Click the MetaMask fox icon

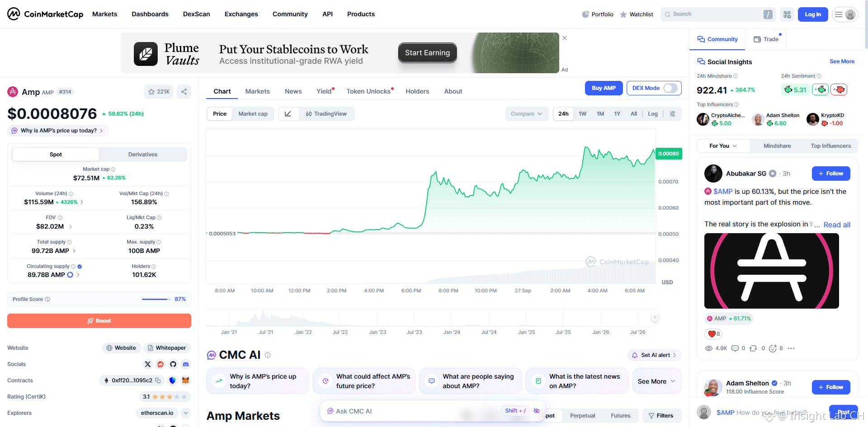coord(185,380)
